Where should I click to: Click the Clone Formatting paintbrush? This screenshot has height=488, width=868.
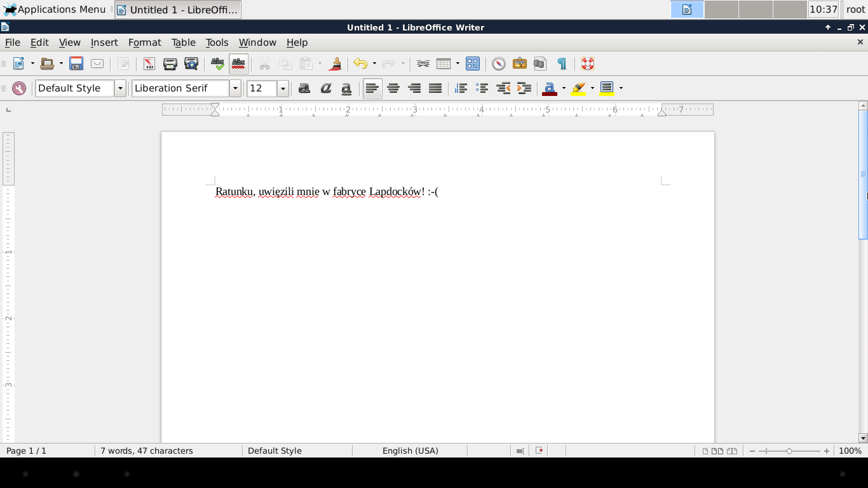click(x=336, y=64)
